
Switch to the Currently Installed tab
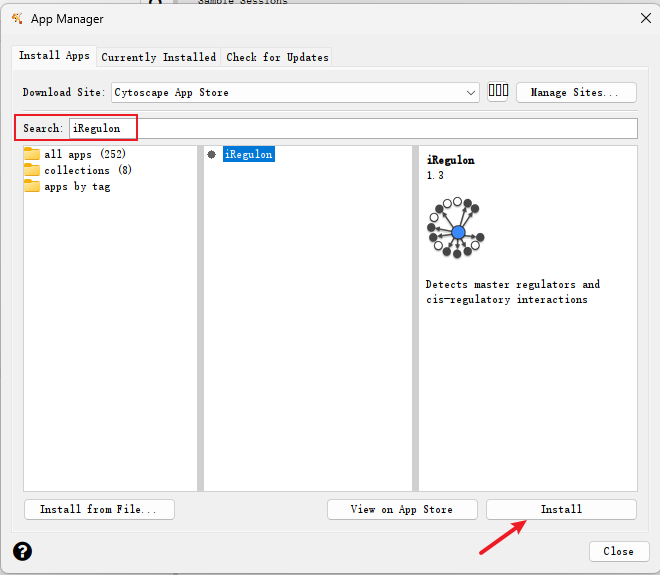point(159,57)
